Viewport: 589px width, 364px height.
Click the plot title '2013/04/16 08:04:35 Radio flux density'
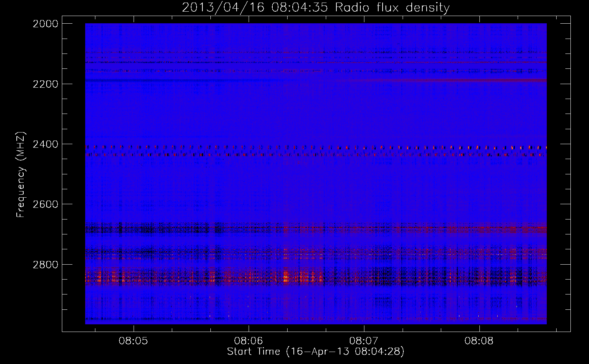pyautogui.click(x=316, y=7)
